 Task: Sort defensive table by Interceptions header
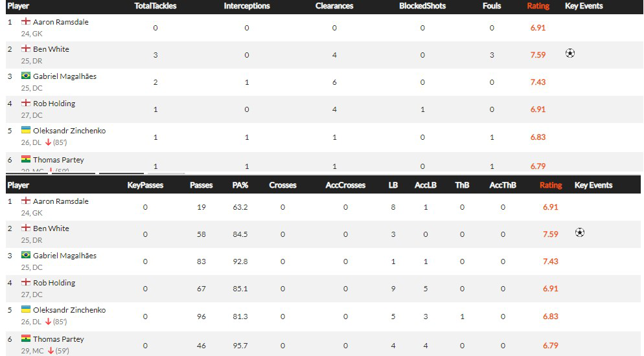[x=247, y=6]
